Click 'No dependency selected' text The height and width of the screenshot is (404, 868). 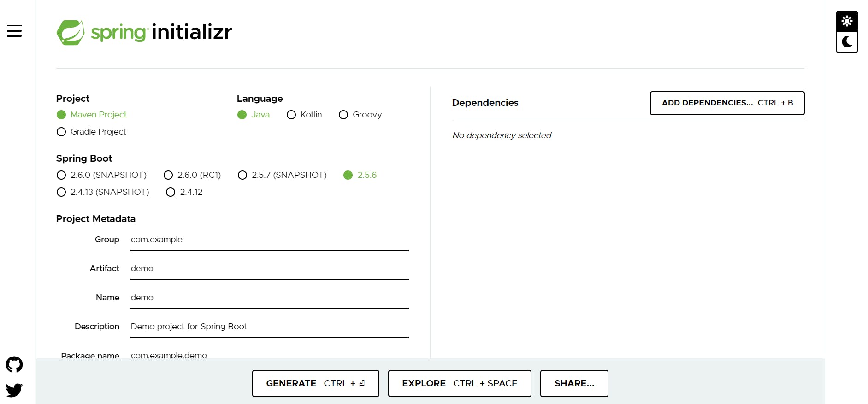click(502, 135)
